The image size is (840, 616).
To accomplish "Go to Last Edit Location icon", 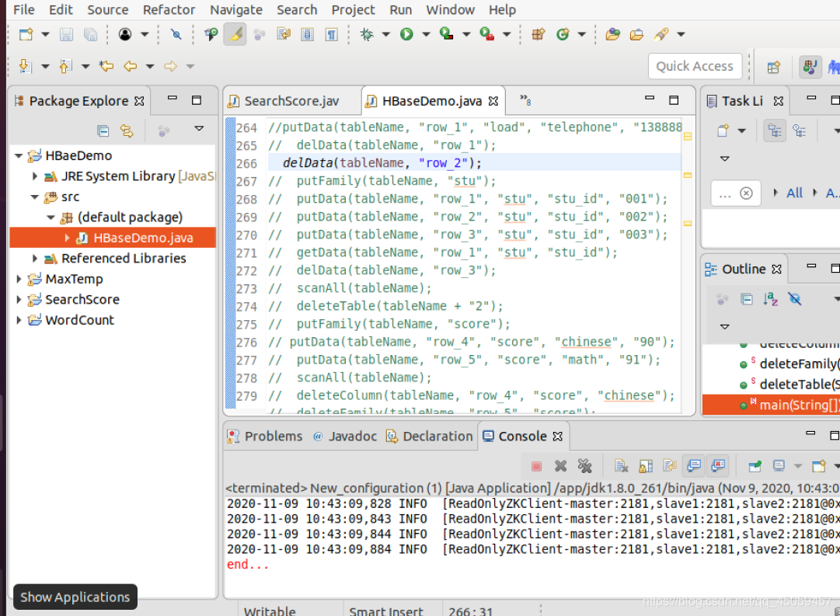I will pyautogui.click(x=106, y=66).
